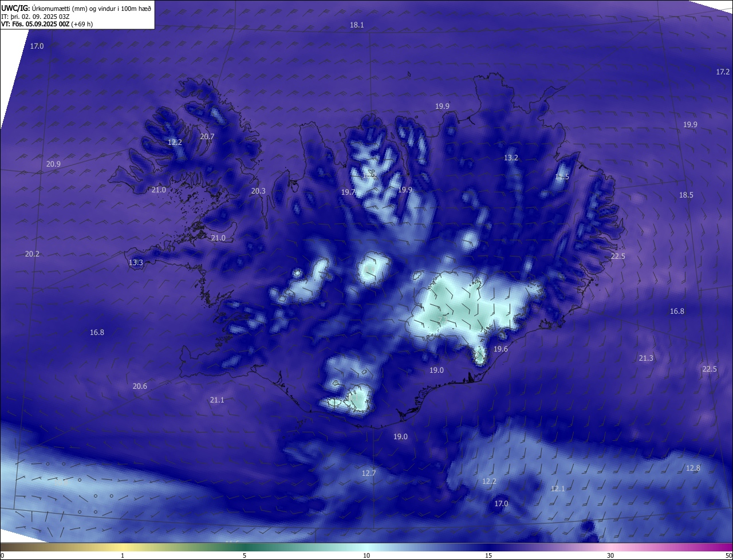Click the 'UWC/IG:' model label
733x560 pixels.
tap(16, 8)
